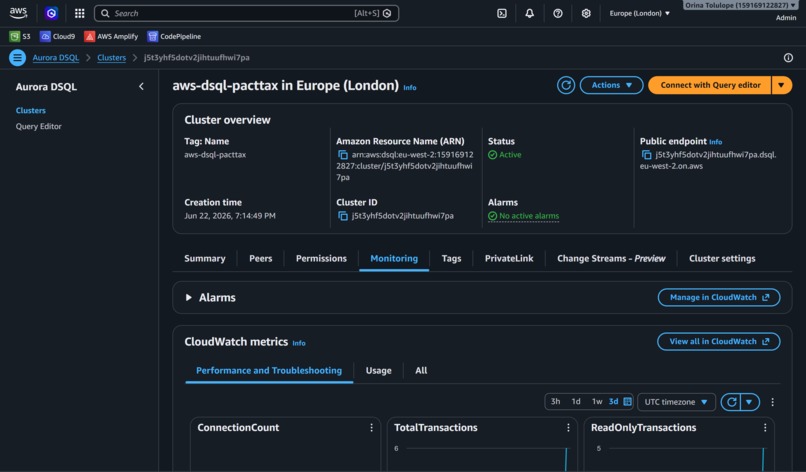Toggle the side navigation hamburger icon
The height and width of the screenshot is (472, 806).
17,58
